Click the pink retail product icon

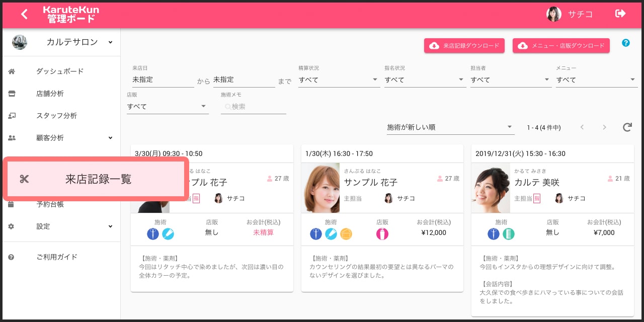pyautogui.click(x=382, y=233)
